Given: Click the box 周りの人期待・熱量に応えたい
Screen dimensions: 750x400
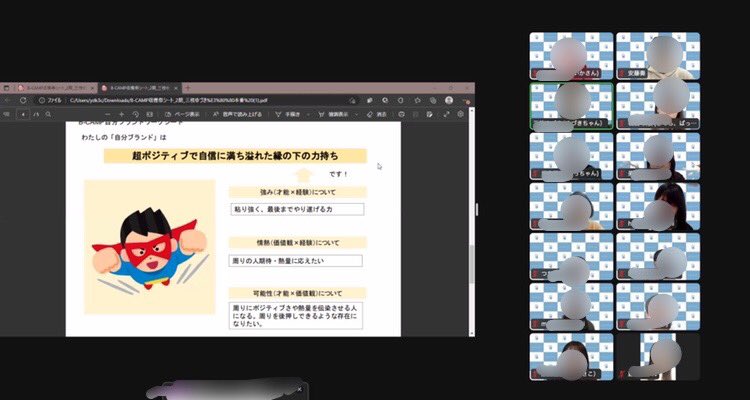Looking at the screenshot, I should point(296,261).
